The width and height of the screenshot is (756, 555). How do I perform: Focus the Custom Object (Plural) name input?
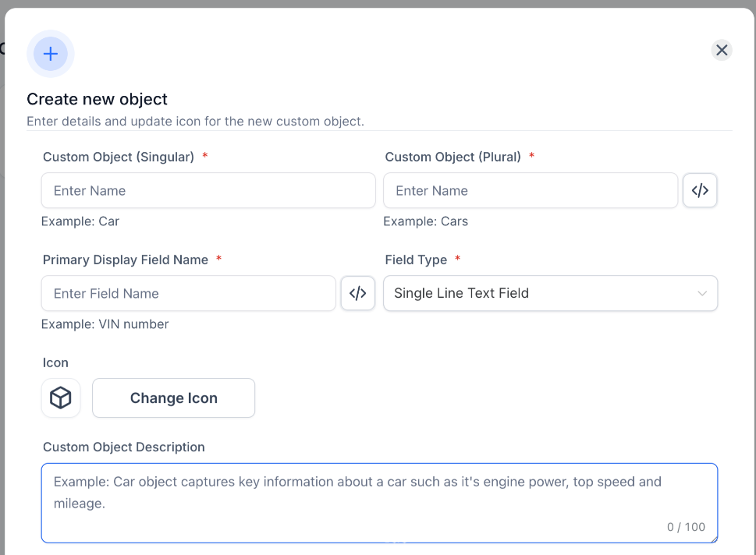pyautogui.click(x=531, y=191)
